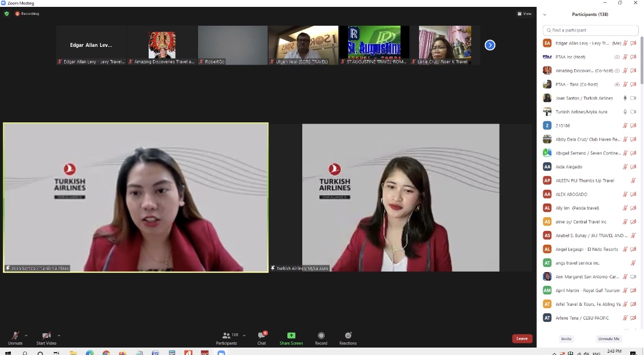This screenshot has height=355, width=644.
Task: Click Invite at the panel bottom
Action: (x=566, y=338)
